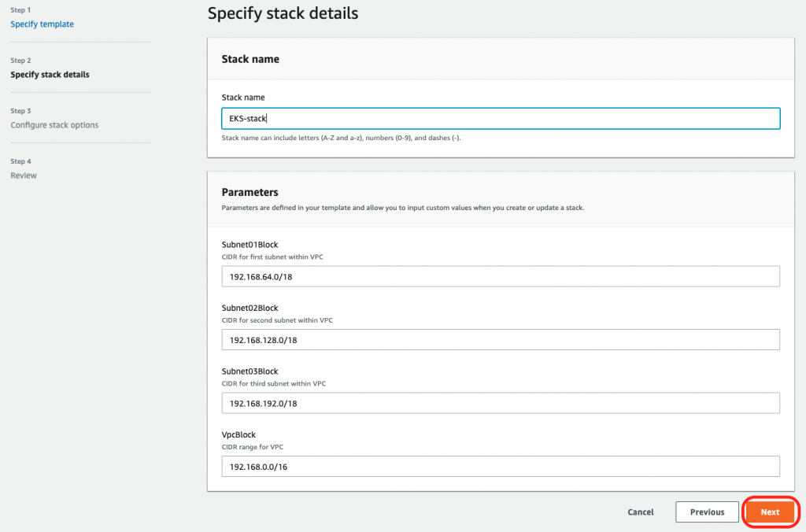Click the Specify stack details page heading
This screenshot has width=806, height=532.
[x=283, y=13]
